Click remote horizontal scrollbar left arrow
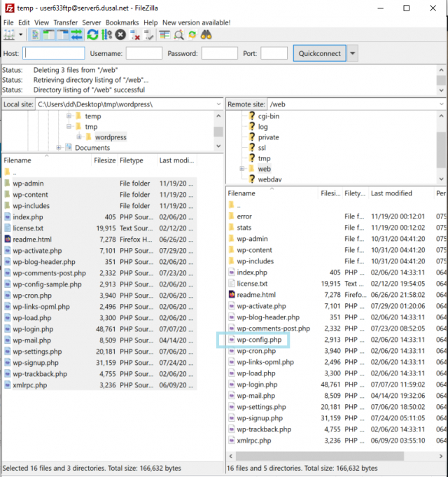Image resolution: width=448 pixels, height=477 pixels. [231, 456]
